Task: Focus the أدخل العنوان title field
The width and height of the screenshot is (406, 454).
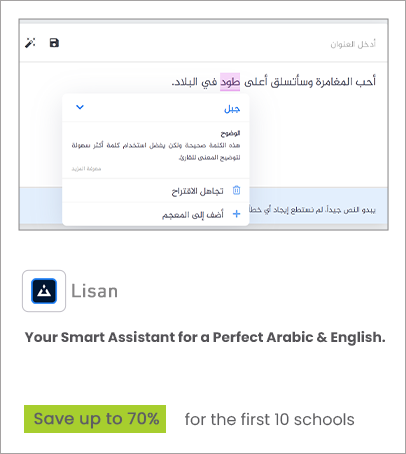Action: pos(353,44)
